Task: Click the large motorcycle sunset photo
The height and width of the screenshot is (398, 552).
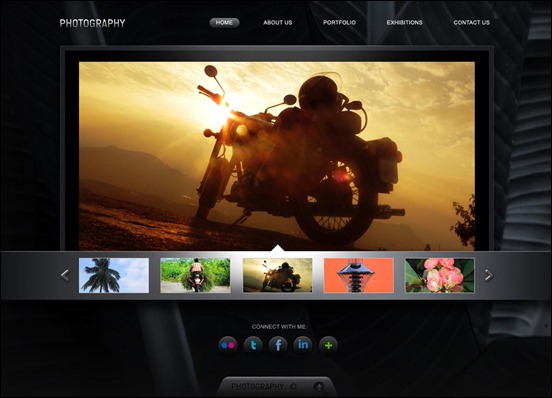Action: tap(277, 156)
